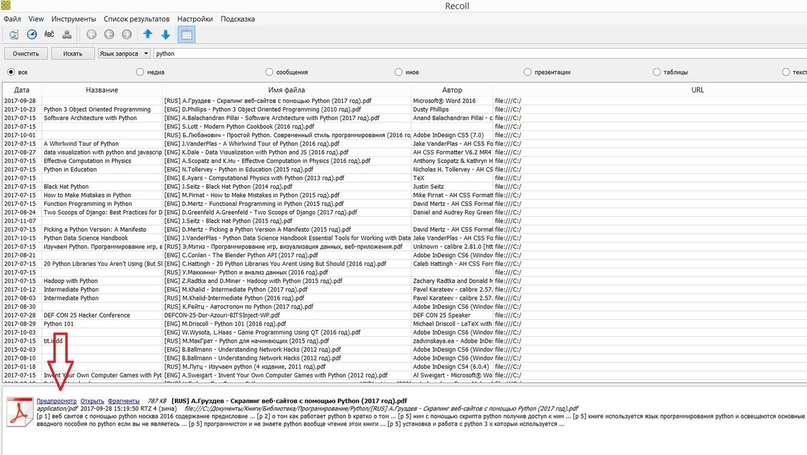Screen dimensions: 807x455
Task: Sort results by the 'Автор' column header
Action: [451, 90]
